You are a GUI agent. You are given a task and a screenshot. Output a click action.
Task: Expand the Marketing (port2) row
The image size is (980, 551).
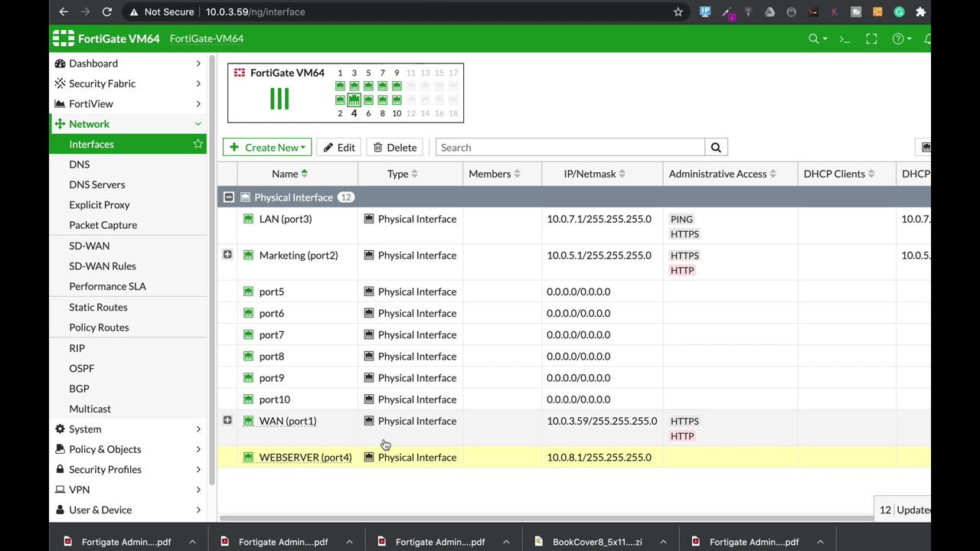[227, 255]
